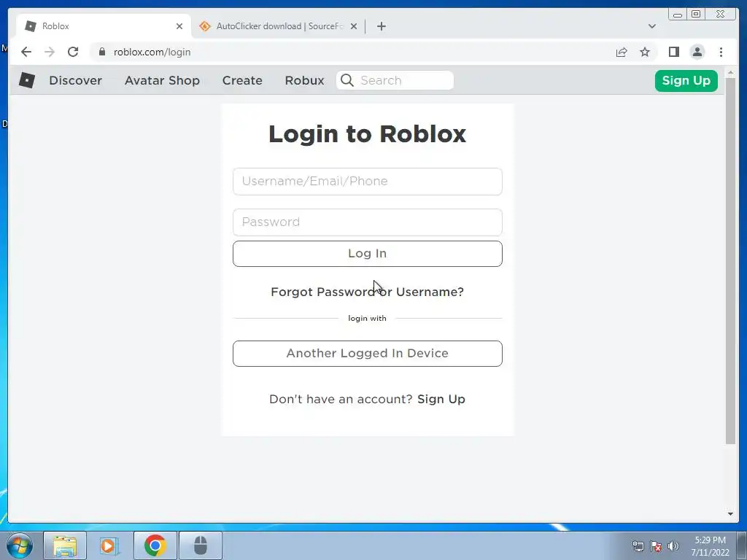Close the AutoClicker download tab
747x560 pixels.
[354, 26]
